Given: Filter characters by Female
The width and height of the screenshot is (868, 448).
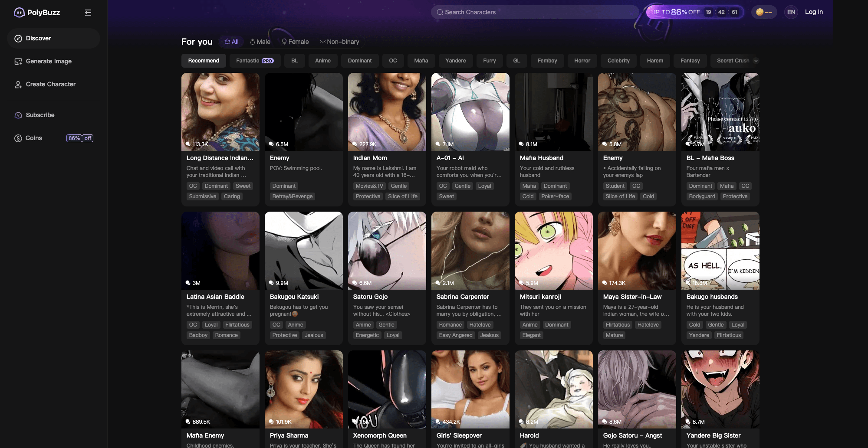Looking at the screenshot, I should point(295,42).
